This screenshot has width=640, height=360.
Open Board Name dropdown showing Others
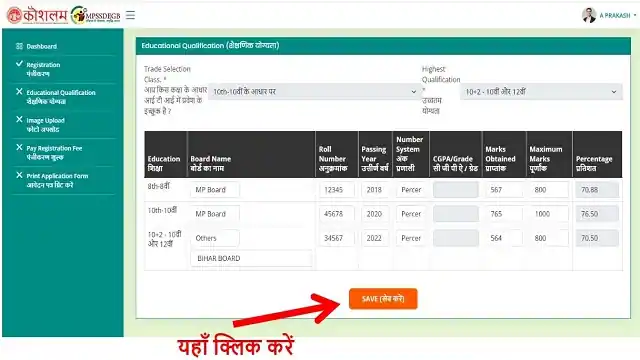(215, 238)
